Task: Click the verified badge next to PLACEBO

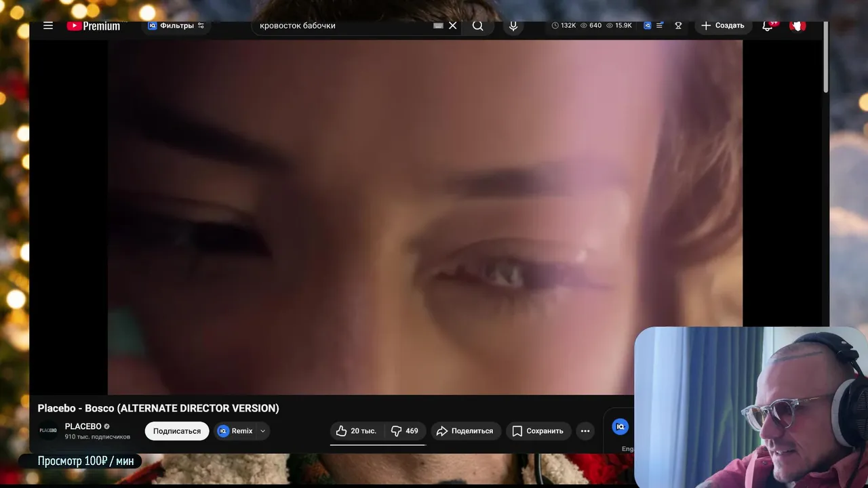Action: tap(106, 426)
